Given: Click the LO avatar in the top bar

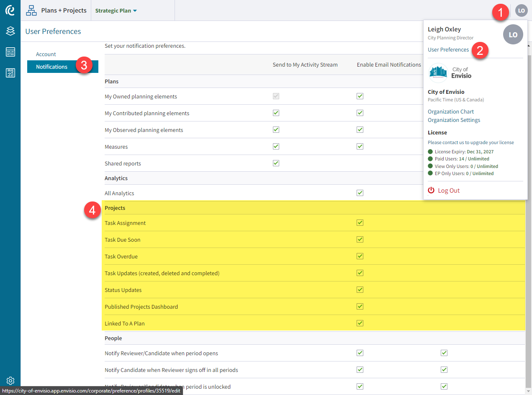Looking at the screenshot, I should pos(521,10).
